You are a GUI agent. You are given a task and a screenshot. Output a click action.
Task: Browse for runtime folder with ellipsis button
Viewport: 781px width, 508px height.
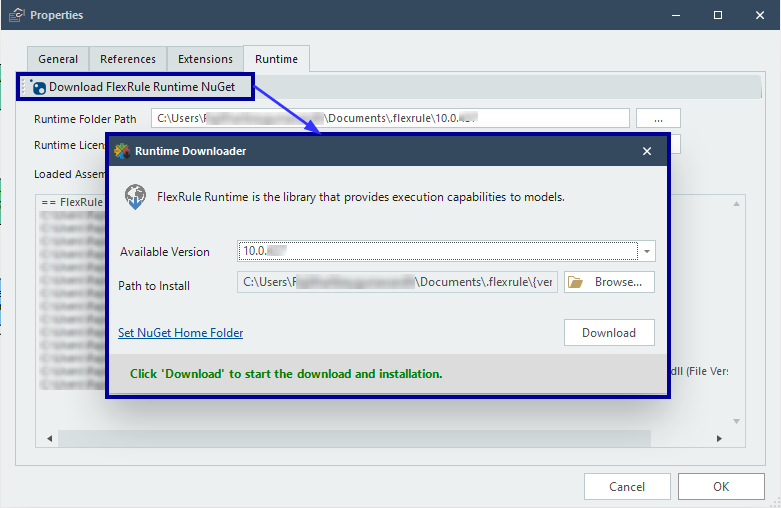click(x=658, y=119)
